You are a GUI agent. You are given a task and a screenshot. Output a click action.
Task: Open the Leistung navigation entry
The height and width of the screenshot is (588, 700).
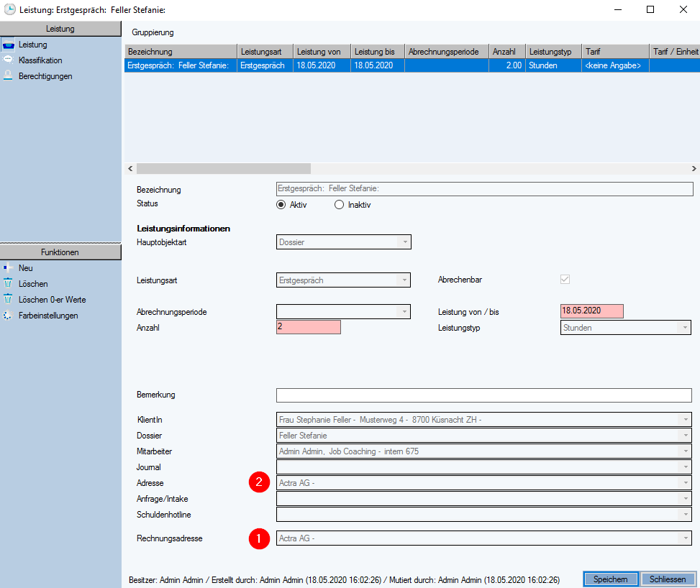[32, 45]
